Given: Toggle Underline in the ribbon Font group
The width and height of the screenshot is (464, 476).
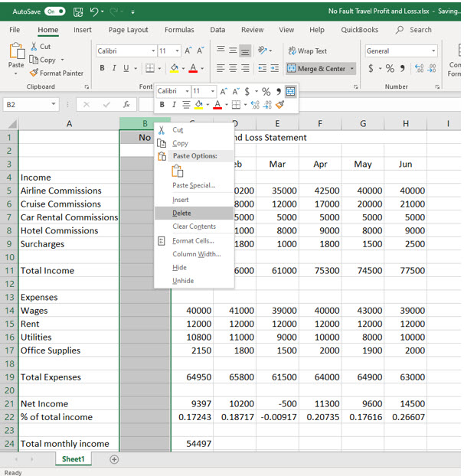Looking at the screenshot, I should [x=126, y=68].
